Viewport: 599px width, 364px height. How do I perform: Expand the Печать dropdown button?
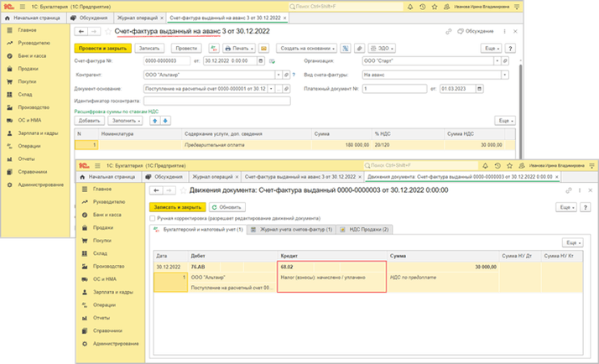point(240,49)
